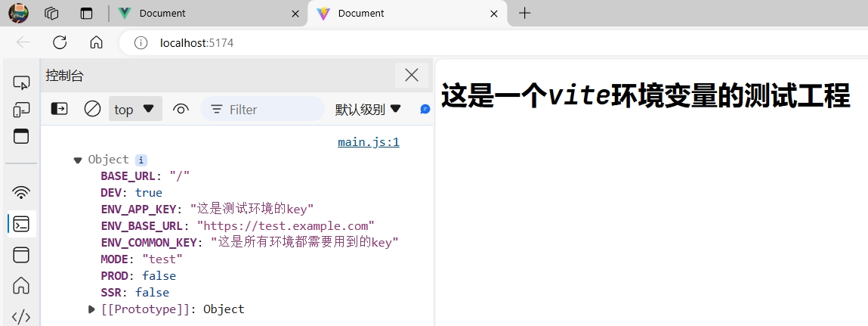Click the Welcome home icon in DevTools sidebar

click(x=21, y=285)
